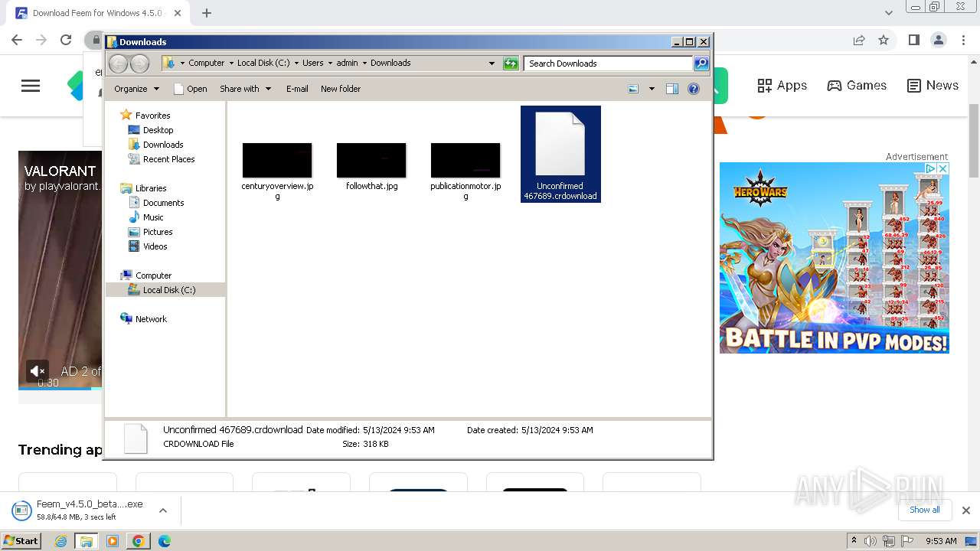Open the Chrome profile icon
The image size is (980, 551).
click(x=939, y=40)
